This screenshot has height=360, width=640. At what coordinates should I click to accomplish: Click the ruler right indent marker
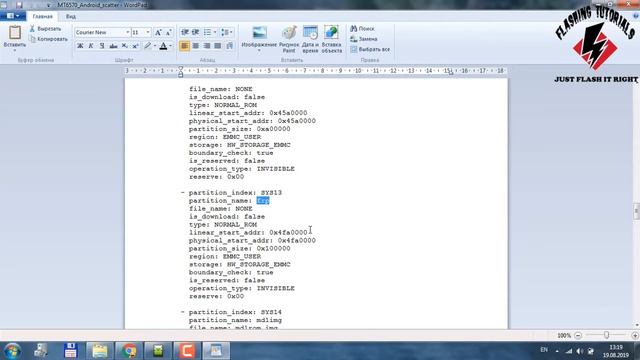(451, 73)
